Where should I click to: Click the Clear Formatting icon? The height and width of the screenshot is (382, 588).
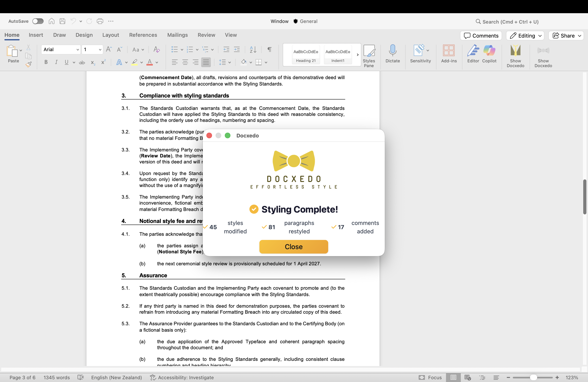pos(157,50)
